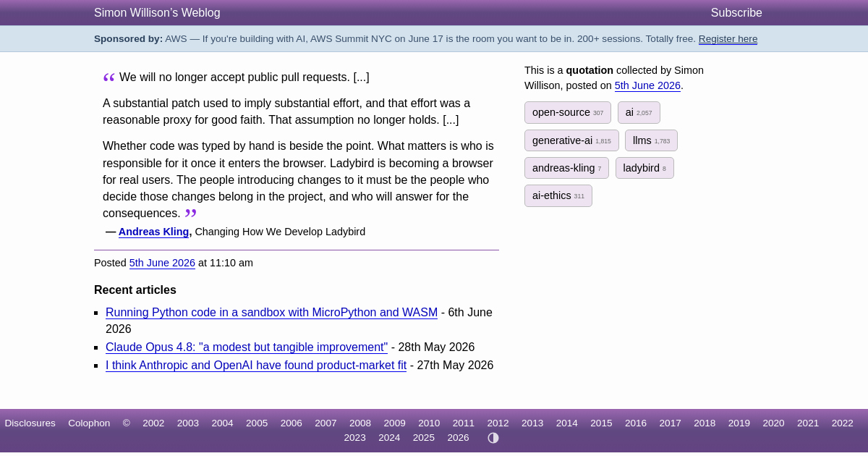Select the llms tag
This screenshot has height=456, width=868.
coord(651,140)
